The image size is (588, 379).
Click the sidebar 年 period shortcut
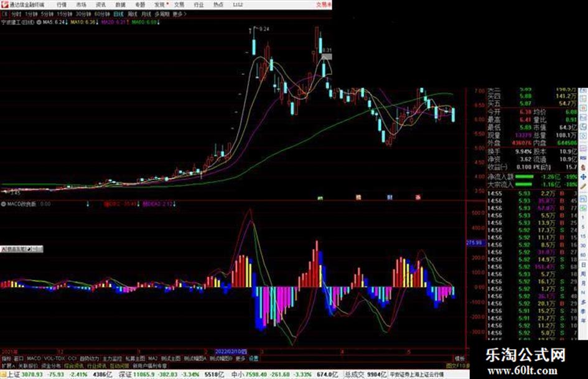(583, 321)
